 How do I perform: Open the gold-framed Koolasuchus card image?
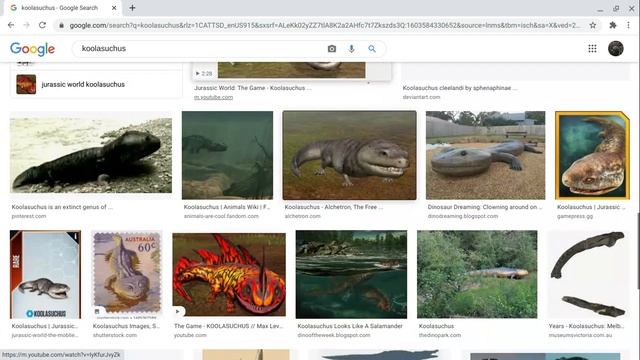[592, 155]
